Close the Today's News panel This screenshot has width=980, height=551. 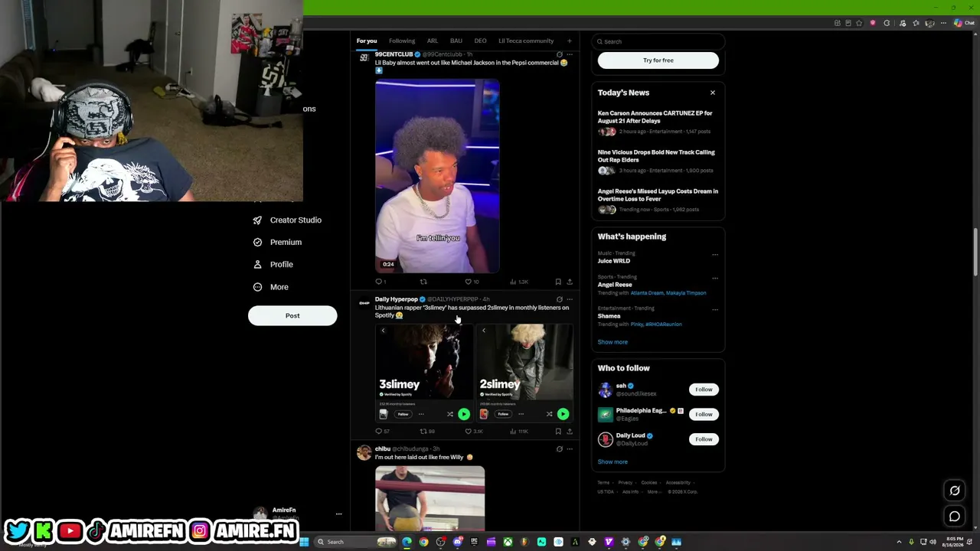click(x=712, y=93)
